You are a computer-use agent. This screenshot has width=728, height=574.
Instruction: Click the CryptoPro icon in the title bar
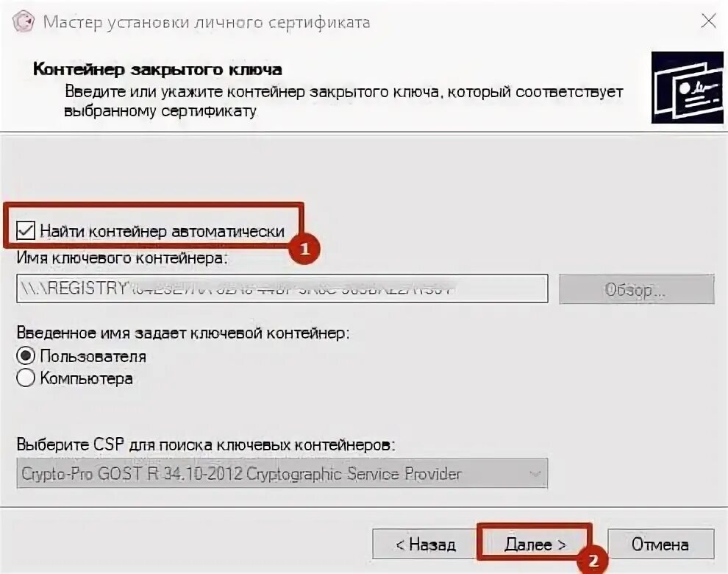point(24,21)
